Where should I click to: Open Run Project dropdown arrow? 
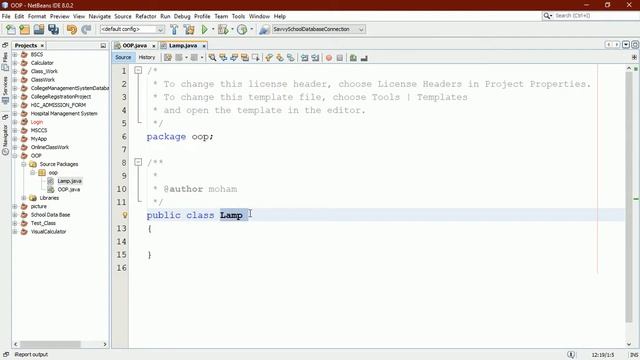coord(213,29)
